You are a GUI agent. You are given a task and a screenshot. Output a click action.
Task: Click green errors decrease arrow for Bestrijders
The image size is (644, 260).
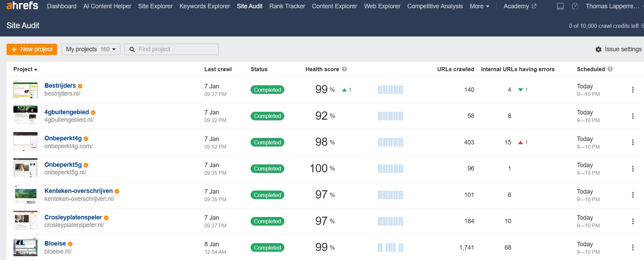(x=520, y=90)
